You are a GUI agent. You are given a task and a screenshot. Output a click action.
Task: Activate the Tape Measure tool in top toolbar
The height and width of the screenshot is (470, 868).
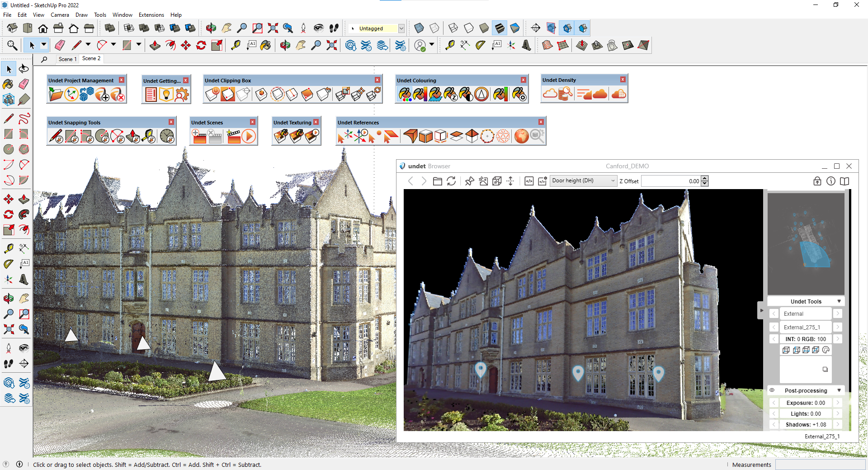pos(236,45)
